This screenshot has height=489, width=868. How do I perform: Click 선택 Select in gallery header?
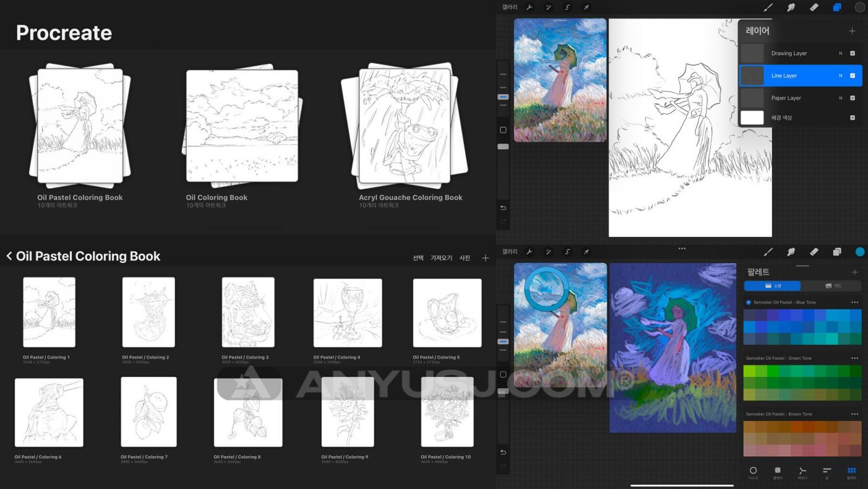click(x=418, y=258)
